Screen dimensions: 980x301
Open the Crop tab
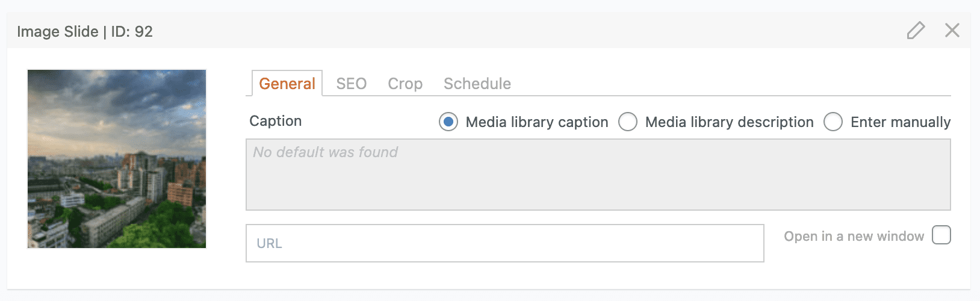tap(405, 84)
